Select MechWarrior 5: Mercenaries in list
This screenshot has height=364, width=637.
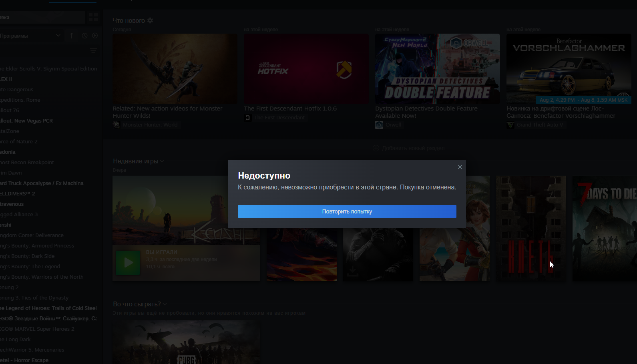tap(32, 350)
